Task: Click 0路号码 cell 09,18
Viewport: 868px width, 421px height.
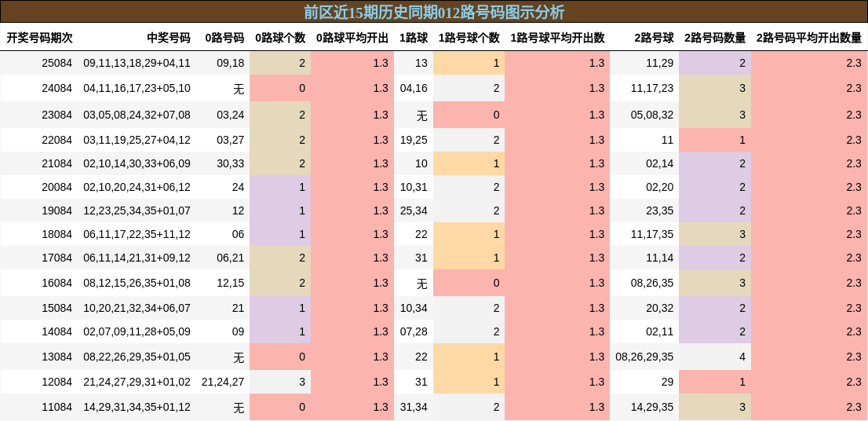Action: tap(231, 63)
